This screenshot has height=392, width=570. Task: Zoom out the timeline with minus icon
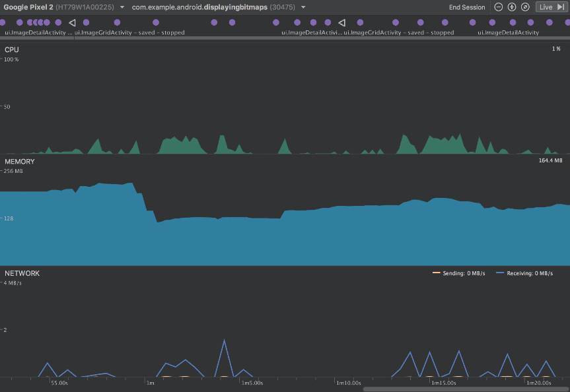[499, 7]
